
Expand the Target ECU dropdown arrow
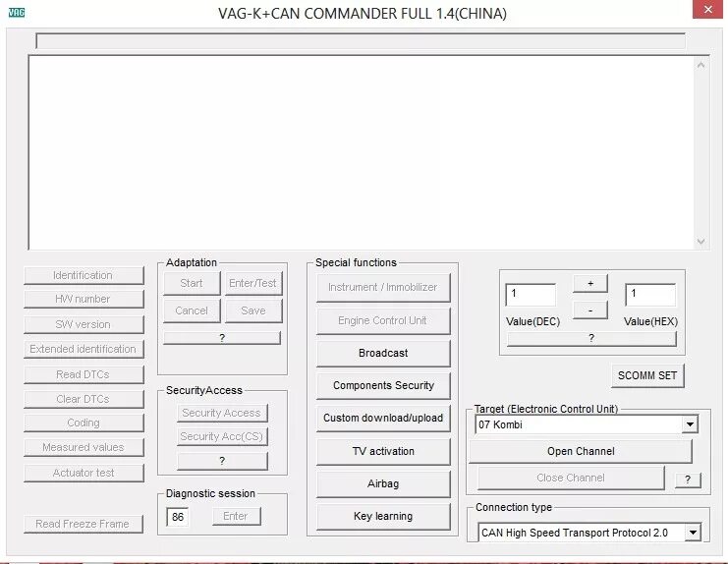click(690, 424)
